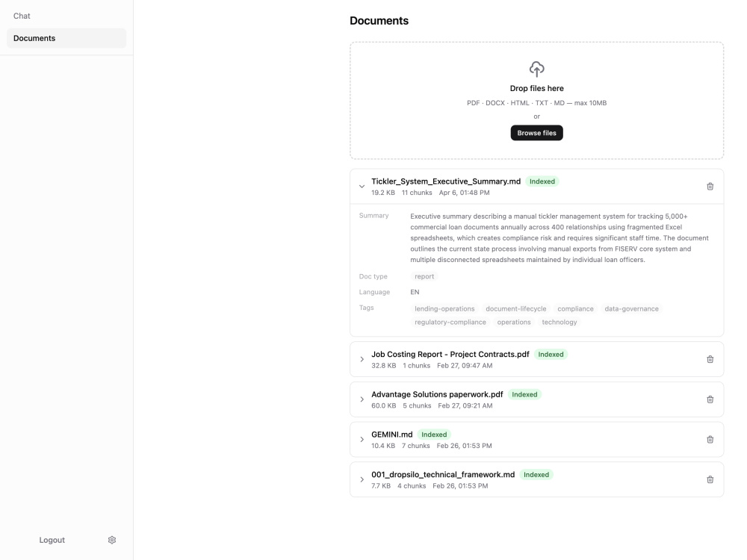Screen dimensions: 747x560
Task: Click the Indexed badge on GEMINI.md
Action: pos(434,435)
